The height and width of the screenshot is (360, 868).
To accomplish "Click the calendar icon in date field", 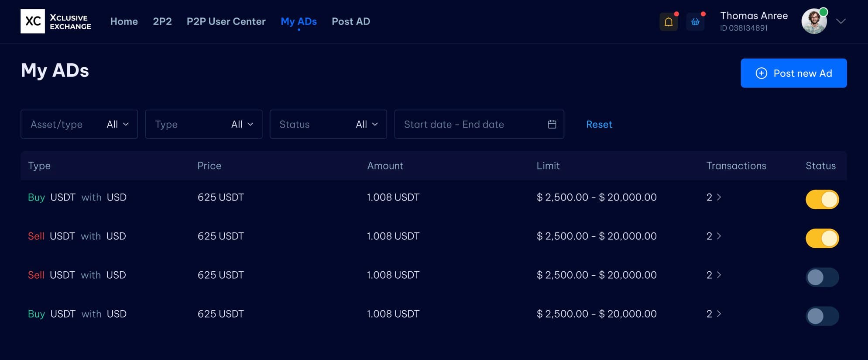I will pyautogui.click(x=552, y=125).
